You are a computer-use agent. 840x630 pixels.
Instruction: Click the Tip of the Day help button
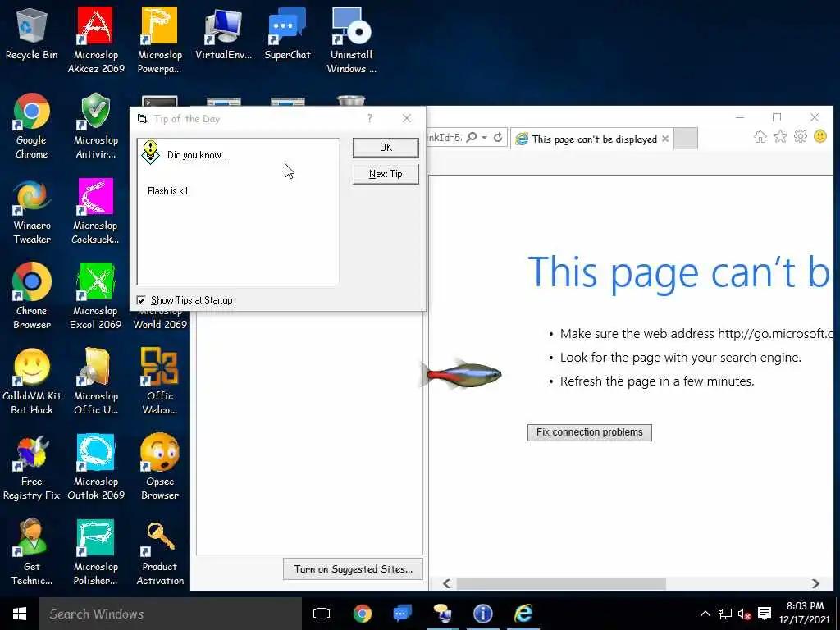click(x=370, y=118)
